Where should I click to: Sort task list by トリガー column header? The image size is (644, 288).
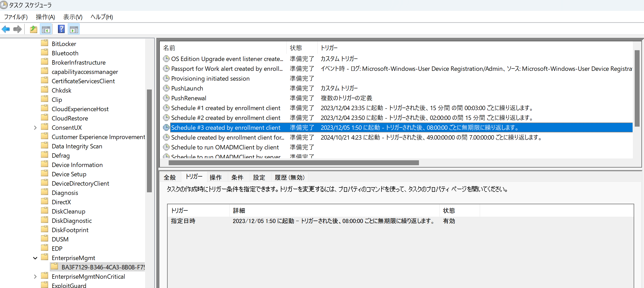[475, 48]
